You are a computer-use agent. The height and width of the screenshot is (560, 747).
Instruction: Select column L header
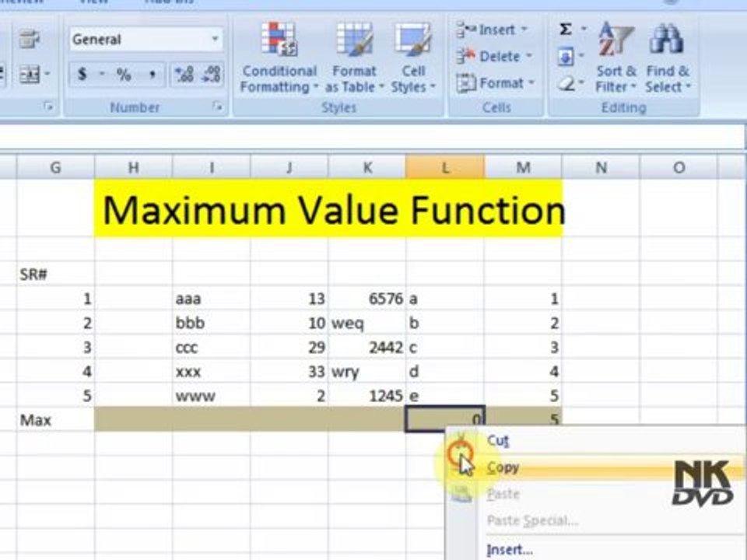point(445,167)
